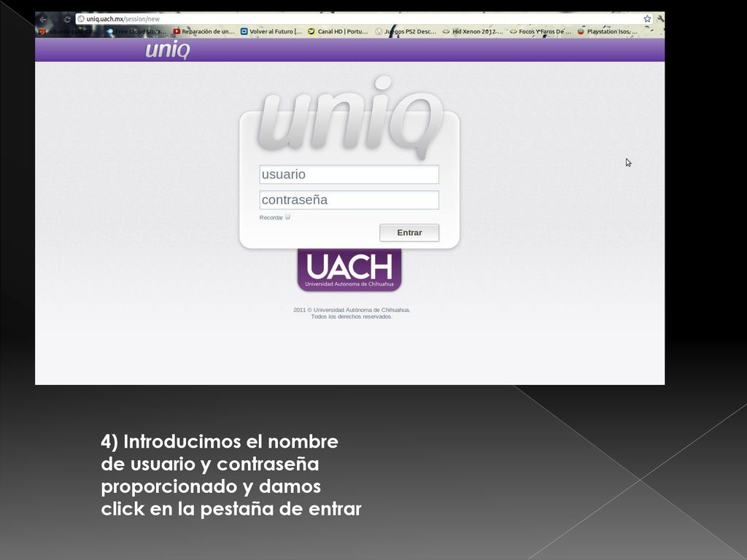The width and height of the screenshot is (747, 560).
Task: Click the browser back arrow
Action: tap(43, 19)
